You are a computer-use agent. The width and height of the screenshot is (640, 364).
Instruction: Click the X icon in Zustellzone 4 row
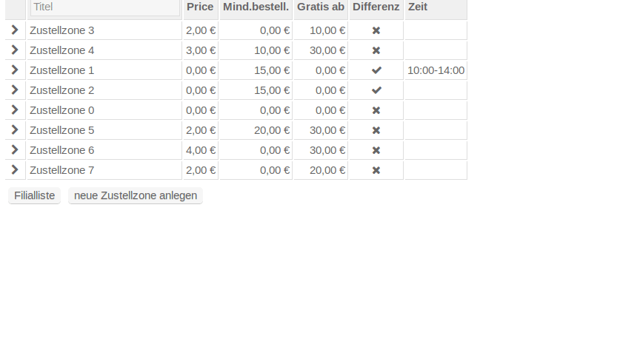tap(376, 50)
